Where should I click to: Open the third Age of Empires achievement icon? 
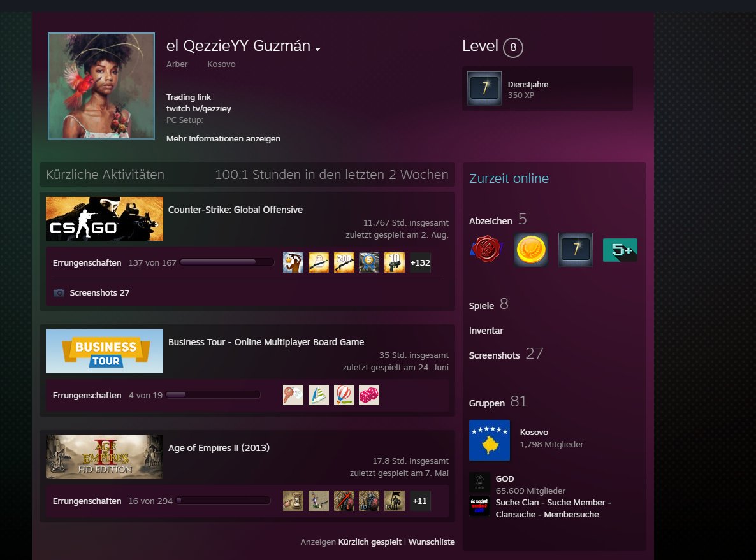tap(344, 501)
